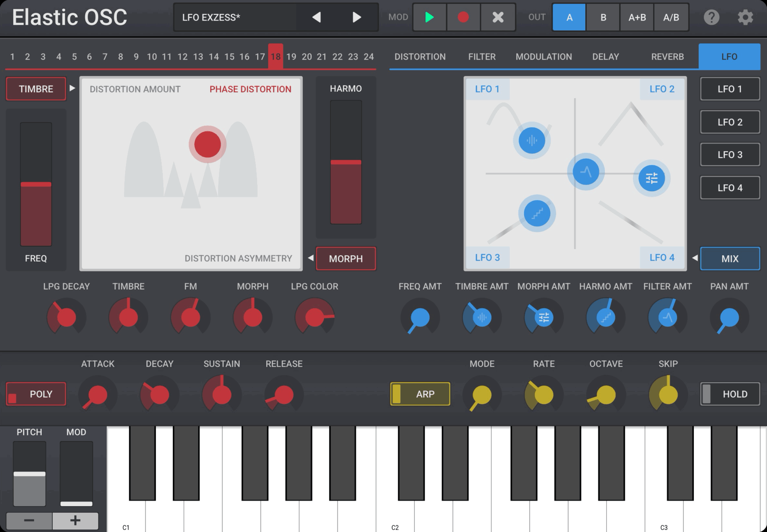This screenshot has height=532, width=767.
Task: Select output A
Action: [x=569, y=17]
